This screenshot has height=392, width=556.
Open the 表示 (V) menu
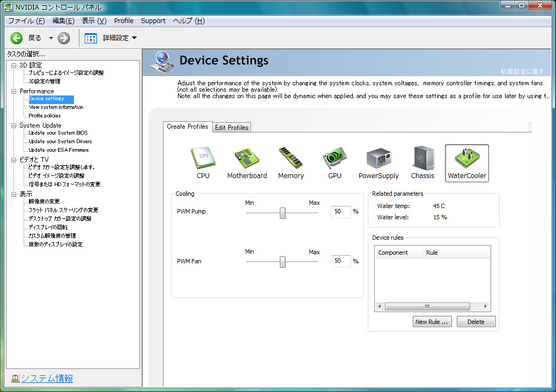(94, 21)
